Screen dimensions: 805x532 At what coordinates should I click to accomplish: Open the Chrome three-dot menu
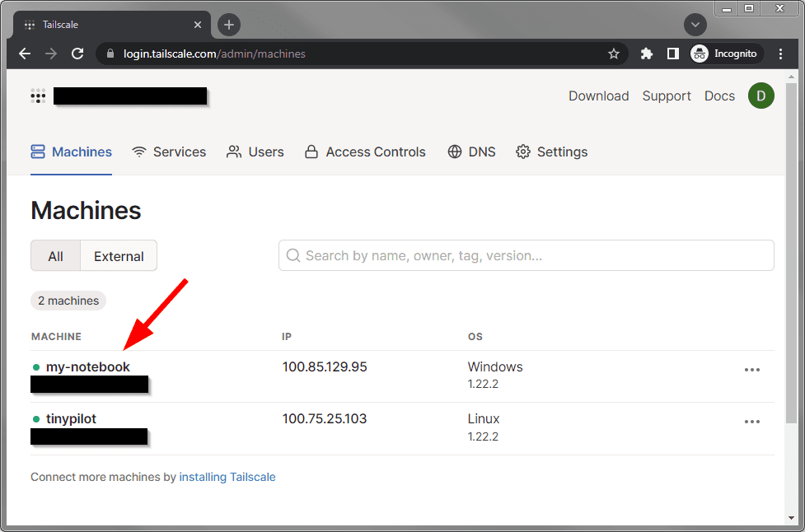tap(780, 54)
